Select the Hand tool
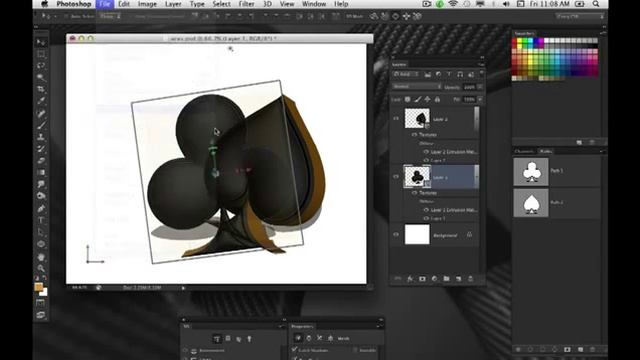Viewport: 640px width, 360px height. click(x=41, y=257)
